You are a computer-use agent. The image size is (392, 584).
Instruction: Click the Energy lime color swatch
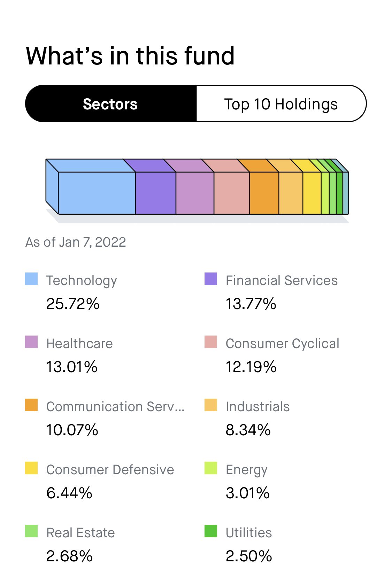[x=211, y=468]
